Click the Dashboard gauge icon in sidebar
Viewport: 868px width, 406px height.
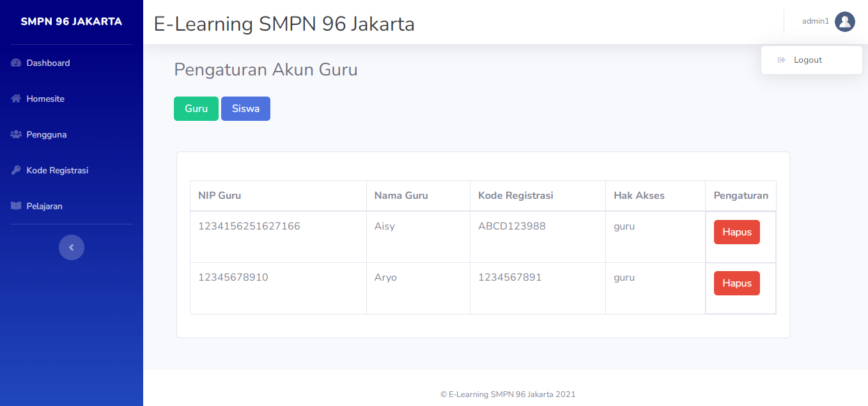click(17, 63)
